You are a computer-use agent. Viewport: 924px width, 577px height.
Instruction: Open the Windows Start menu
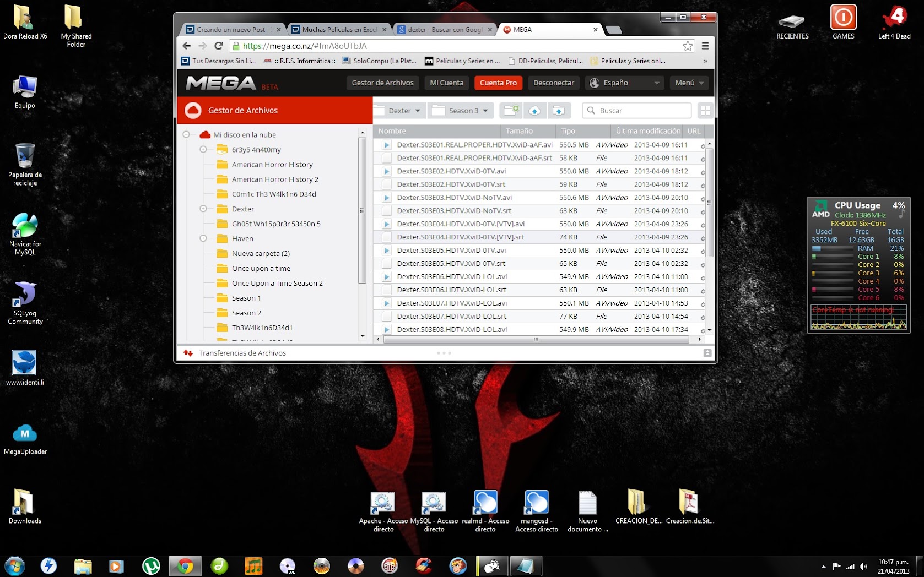[x=15, y=566]
